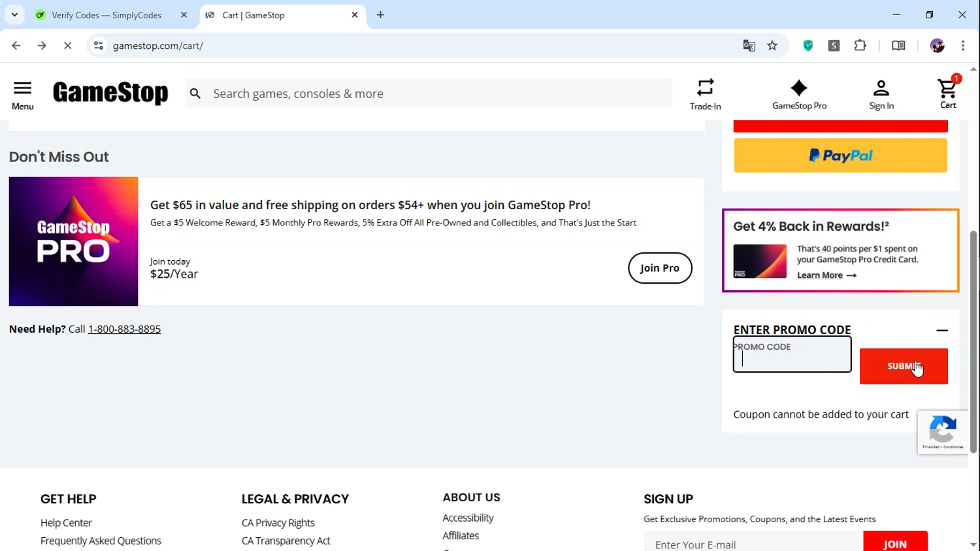
Task: Click the Join Pro button
Action: (660, 268)
